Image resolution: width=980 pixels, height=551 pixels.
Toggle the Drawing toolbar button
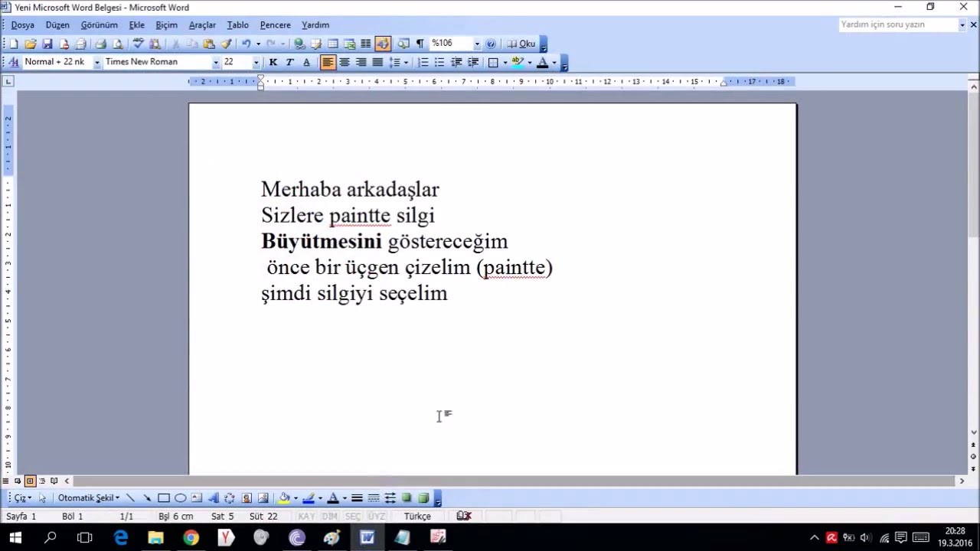(x=384, y=44)
